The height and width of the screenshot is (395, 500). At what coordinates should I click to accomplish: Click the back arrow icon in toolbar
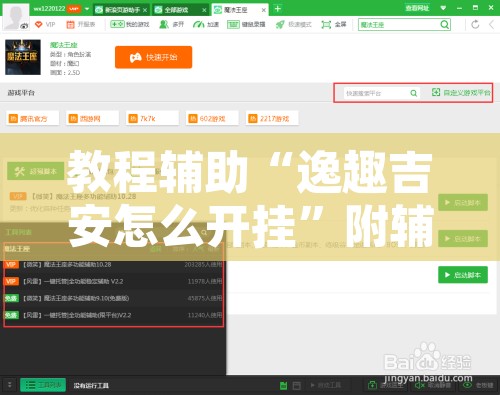tap(491, 24)
